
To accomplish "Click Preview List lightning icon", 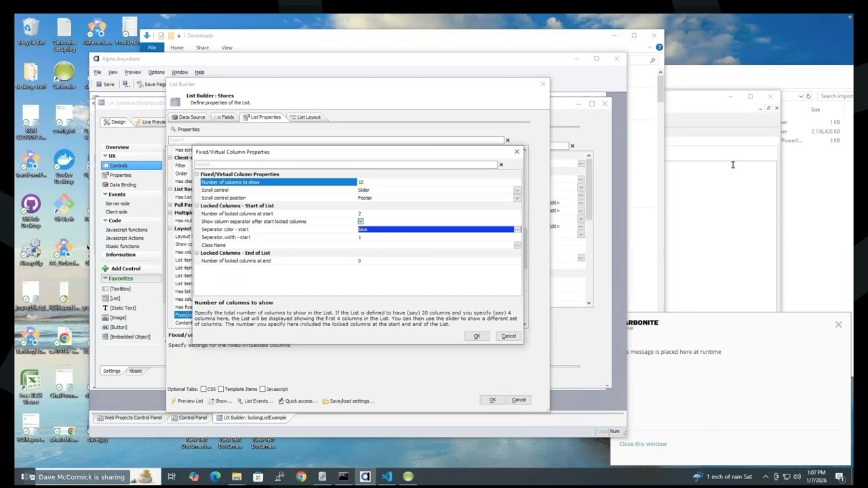I will 174,401.
